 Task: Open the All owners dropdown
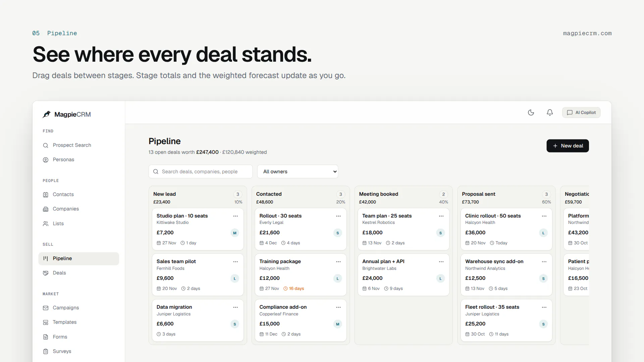click(298, 172)
